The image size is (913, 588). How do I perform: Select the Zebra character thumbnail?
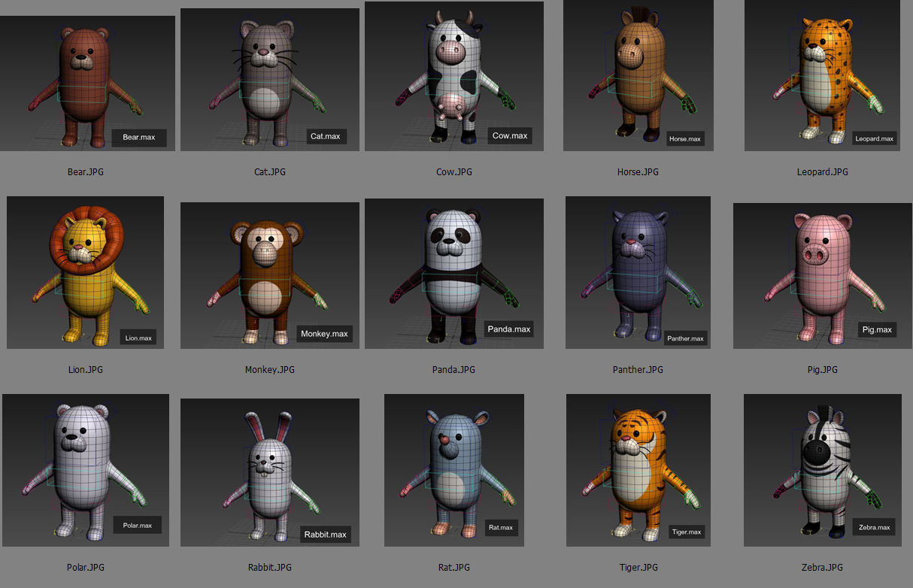822,470
